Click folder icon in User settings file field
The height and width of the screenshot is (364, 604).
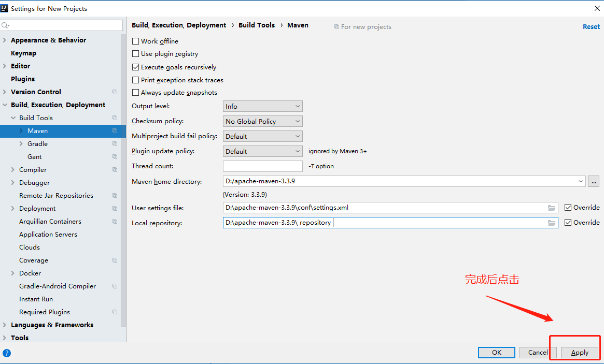[552, 208]
